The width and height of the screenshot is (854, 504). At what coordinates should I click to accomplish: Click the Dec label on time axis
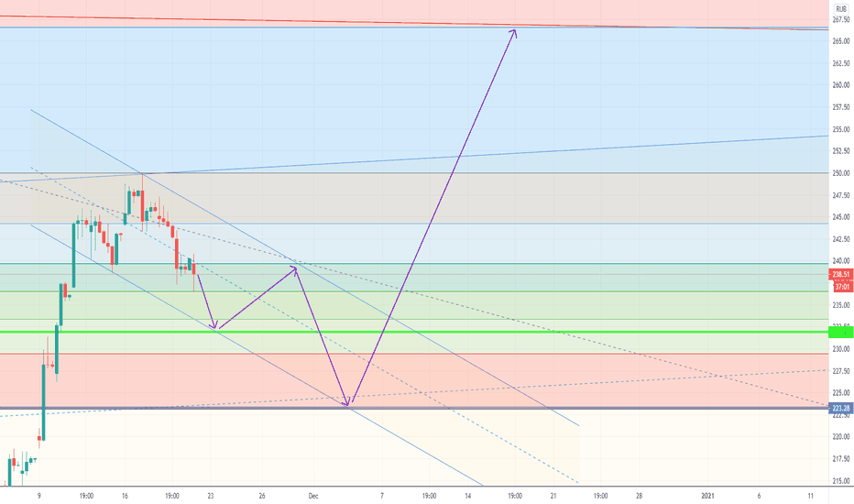click(313, 496)
